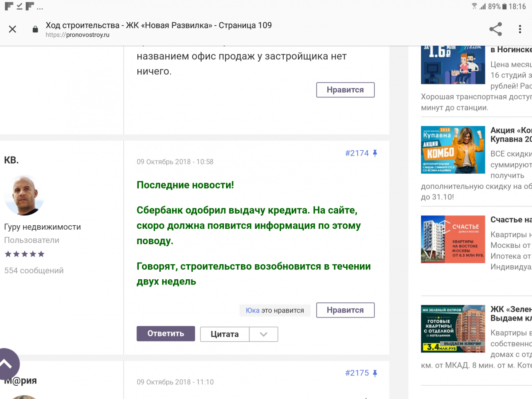The height and width of the screenshot is (399, 532).
Task: Click the date «09 Октябрь 2018 - 10:58»
Action: pyautogui.click(x=175, y=162)
